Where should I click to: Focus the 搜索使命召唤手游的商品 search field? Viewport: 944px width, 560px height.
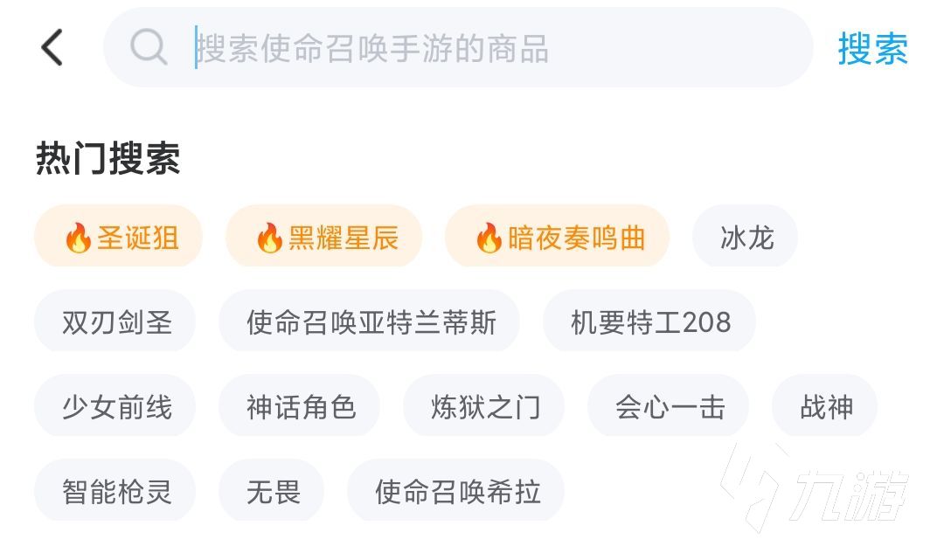489,48
